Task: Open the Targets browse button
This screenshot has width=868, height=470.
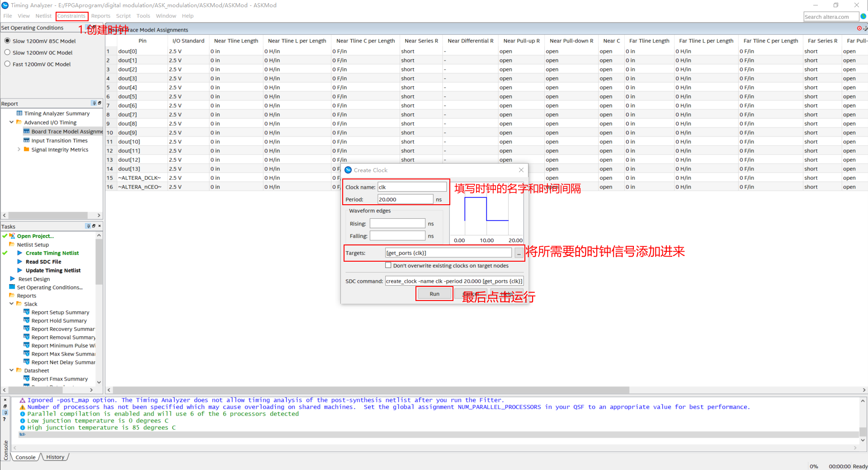Action: pyautogui.click(x=518, y=253)
